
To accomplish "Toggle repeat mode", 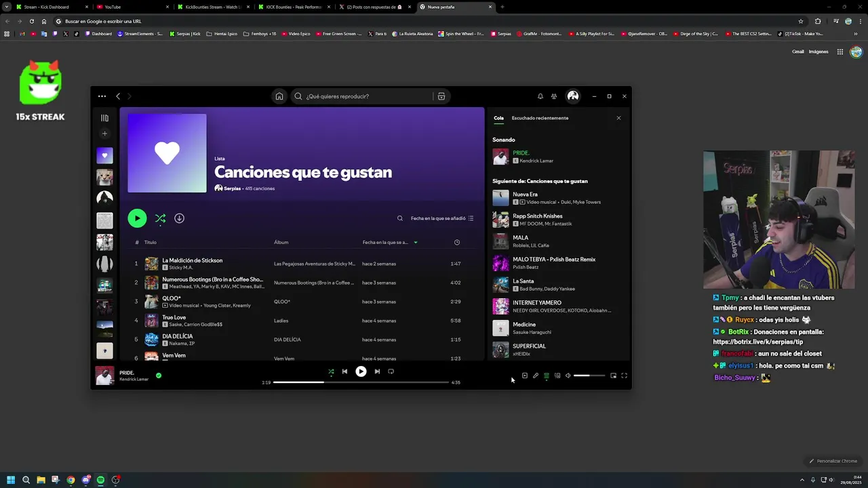I will pos(391,371).
